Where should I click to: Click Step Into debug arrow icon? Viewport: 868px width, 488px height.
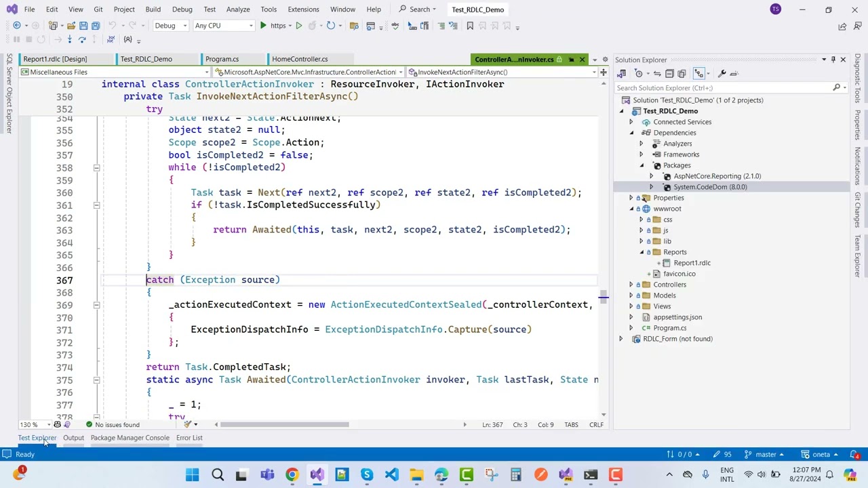tap(69, 39)
